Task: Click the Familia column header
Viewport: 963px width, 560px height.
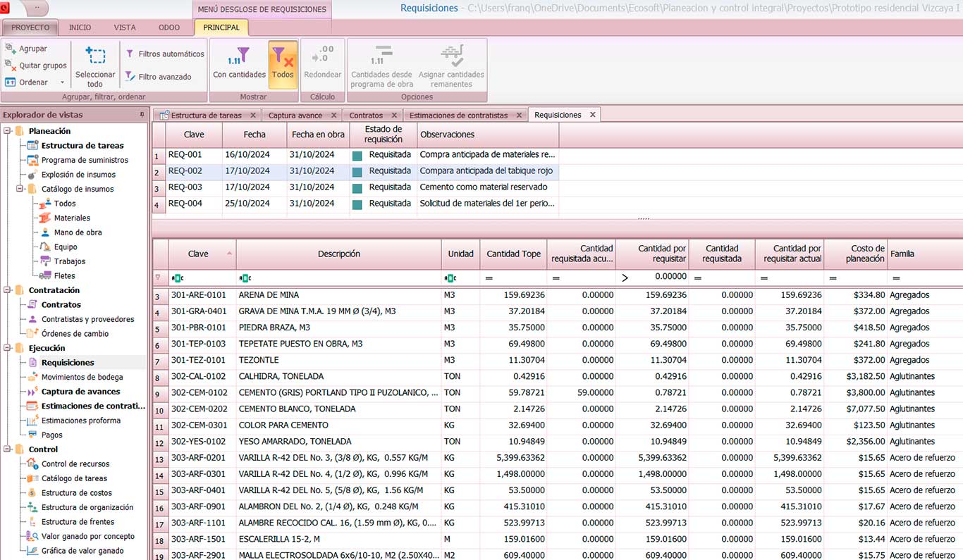Action: click(925, 254)
